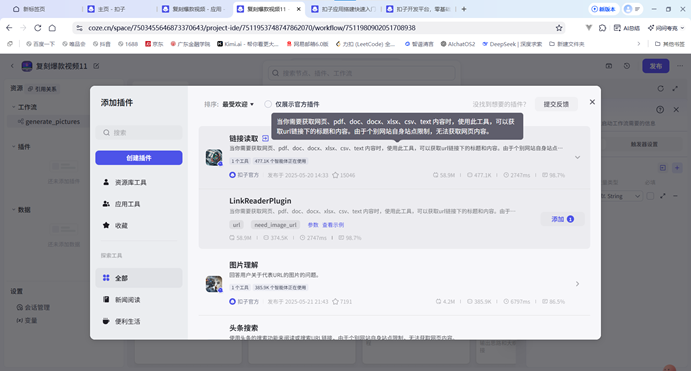Collapse the 工作流 tree section
Screen dimensions: 691x371
[14, 107]
